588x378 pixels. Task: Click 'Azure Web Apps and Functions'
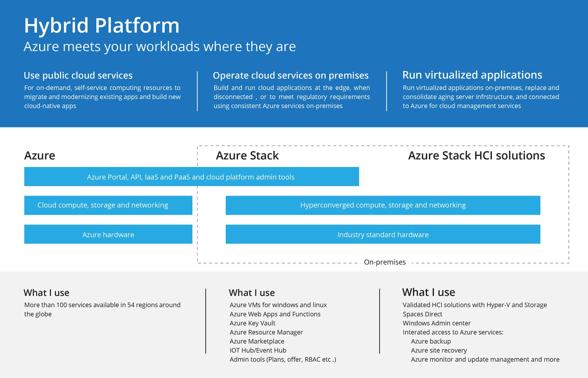pyautogui.click(x=275, y=314)
